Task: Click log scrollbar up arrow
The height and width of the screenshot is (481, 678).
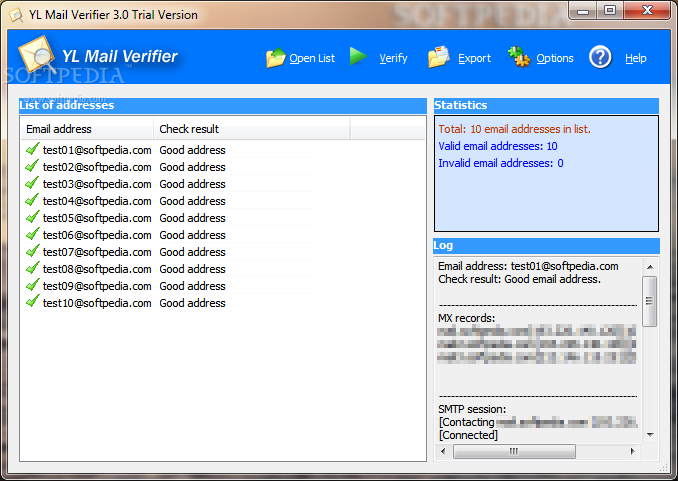Action: 650,267
